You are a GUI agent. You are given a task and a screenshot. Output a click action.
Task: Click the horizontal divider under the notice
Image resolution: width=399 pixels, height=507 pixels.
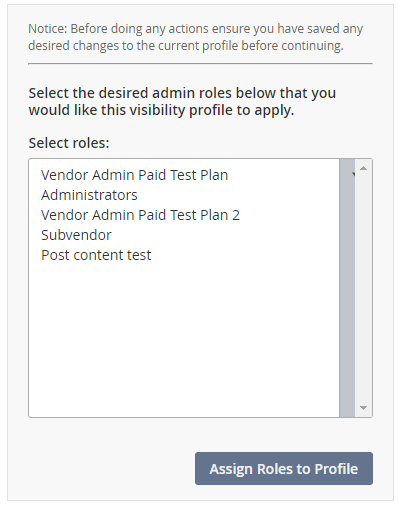[200, 63]
